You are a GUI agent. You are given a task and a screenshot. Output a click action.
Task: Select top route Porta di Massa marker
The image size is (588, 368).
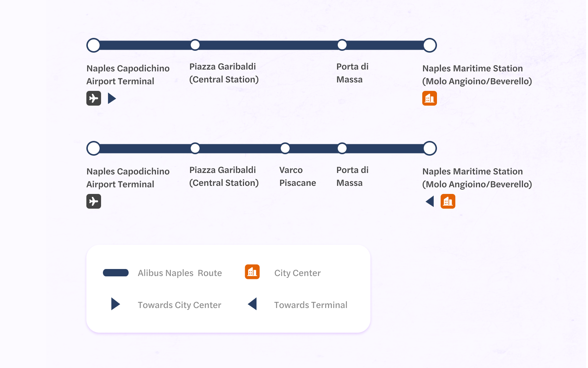click(342, 45)
